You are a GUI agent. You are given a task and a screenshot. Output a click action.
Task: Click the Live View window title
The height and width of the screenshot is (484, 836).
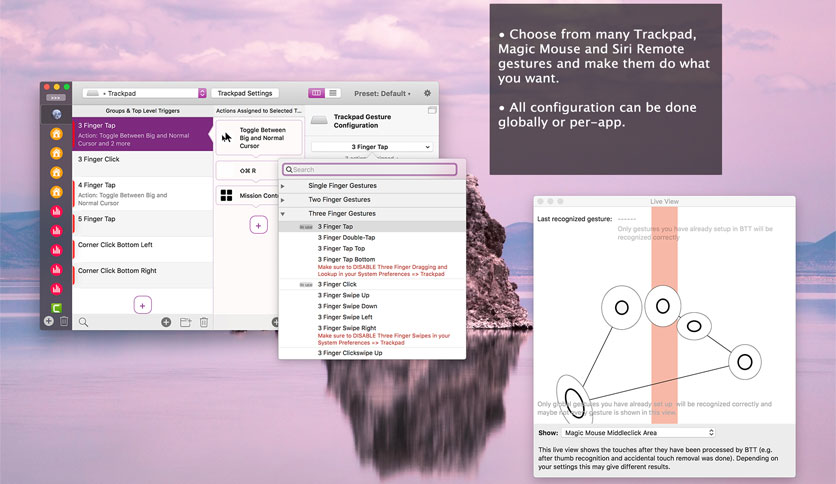[x=664, y=201]
